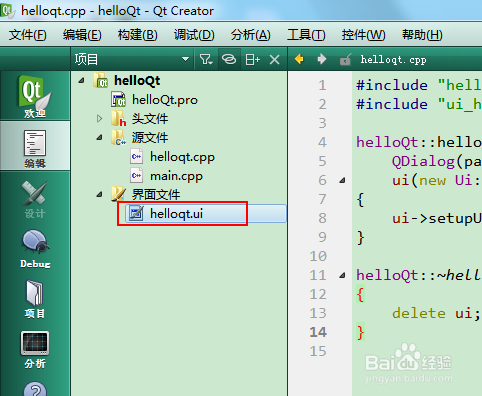Open the Projects mode (项目) in the sidebar
This screenshot has height=396, width=482.
[35, 299]
